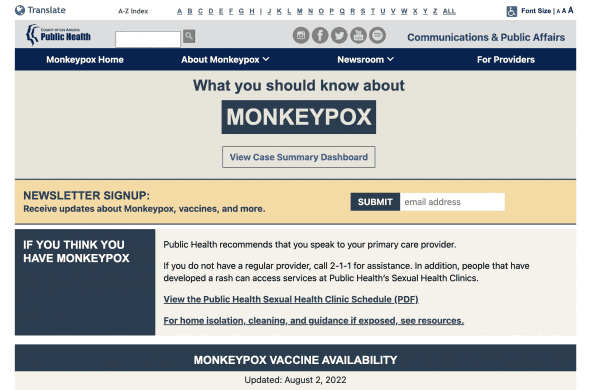The height and width of the screenshot is (390, 600).
Task: Click the Translate globe icon
Action: tap(20, 10)
